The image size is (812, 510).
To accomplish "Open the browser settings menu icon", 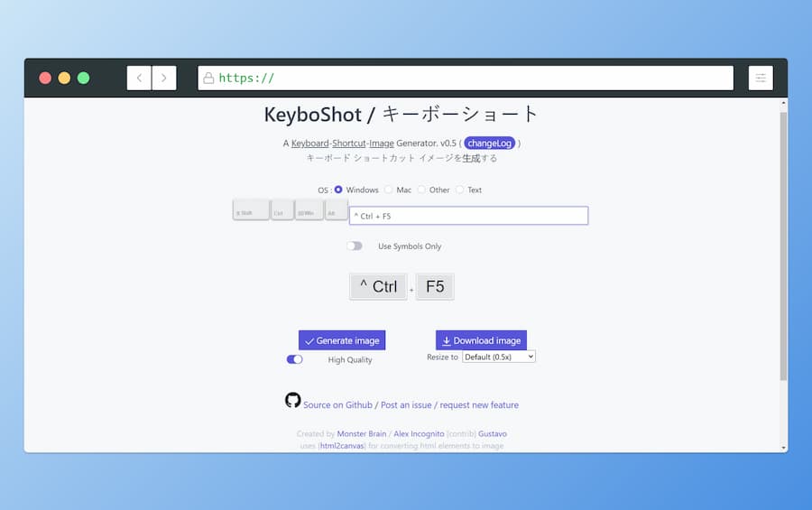I will [x=761, y=78].
